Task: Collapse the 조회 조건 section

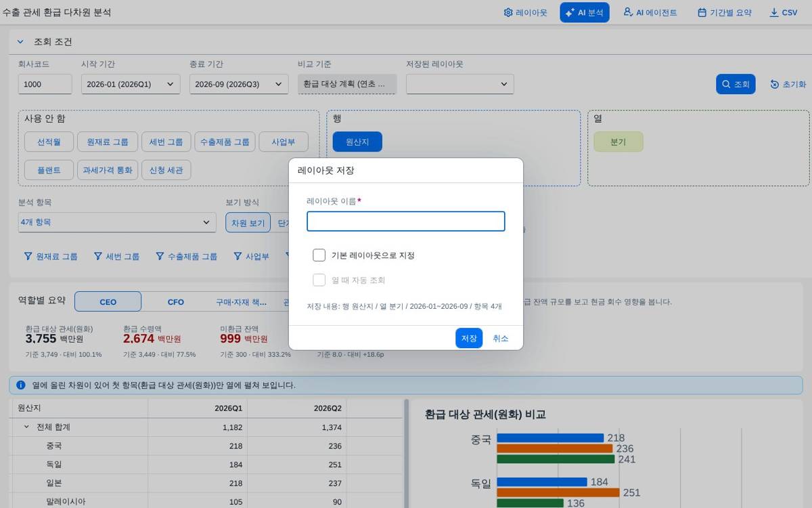Action: coord(20,41)
